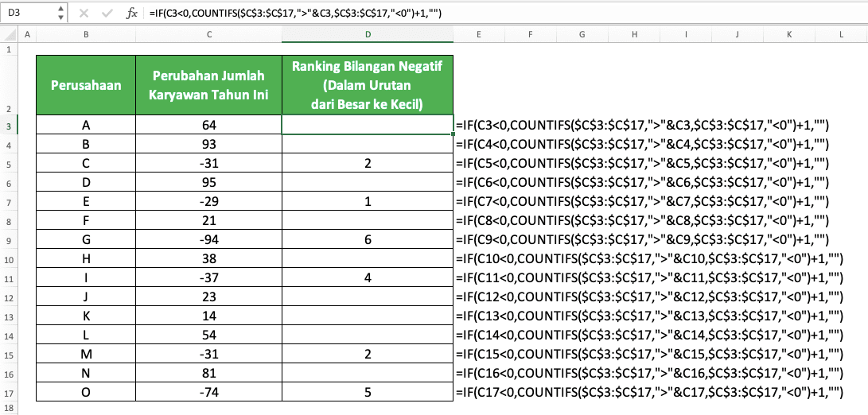Select row 18 header
Viewport: 868px width, 415px height.
point(9,409)
